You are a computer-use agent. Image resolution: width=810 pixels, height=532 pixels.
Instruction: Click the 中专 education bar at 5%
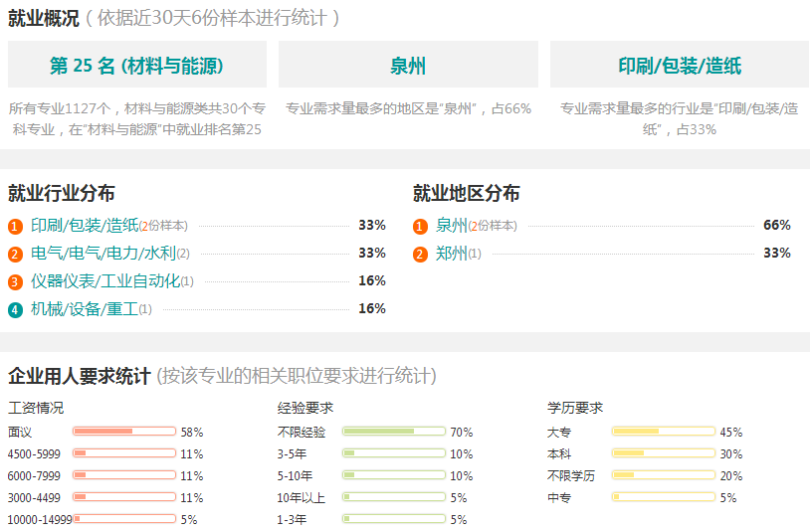664,497
